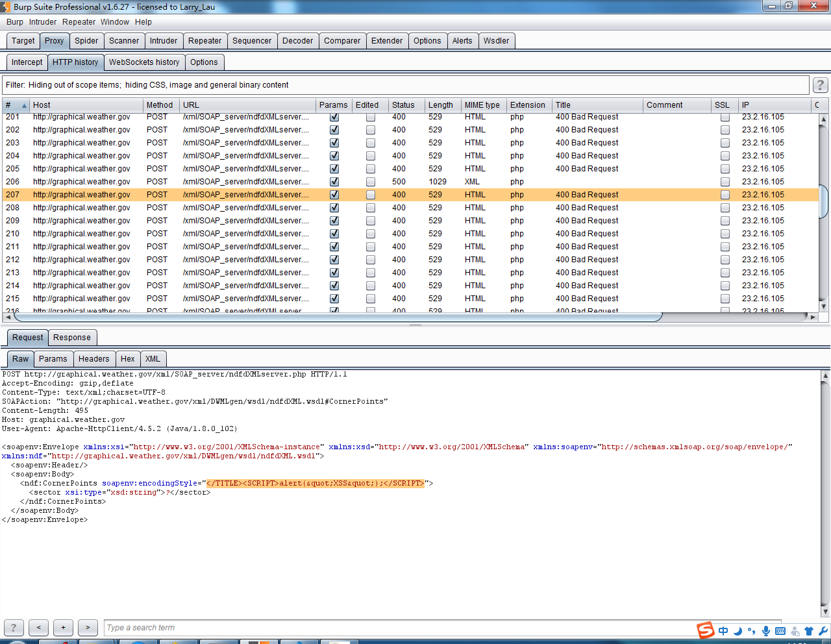Click the Filter bar to edit display filters
Screen dimensions: 831x644
coord(406,85)
